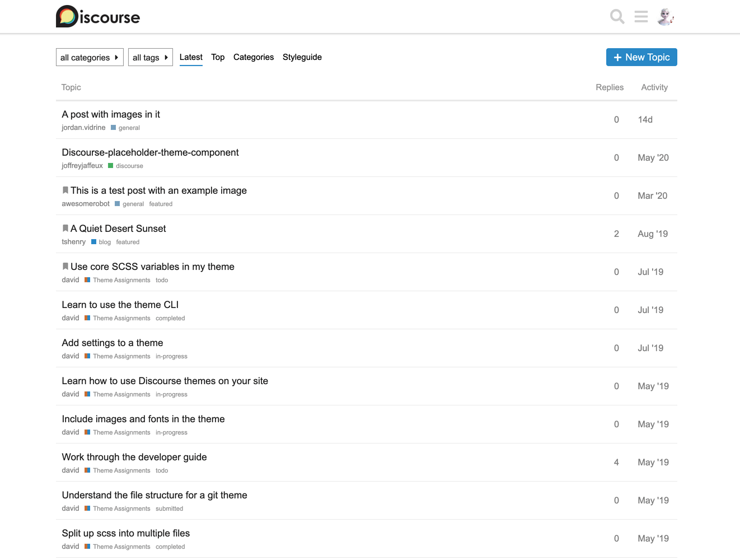This screenshot has height=560, width=740.
Task: Click the Discourse logo
Action: pos(98,17)
